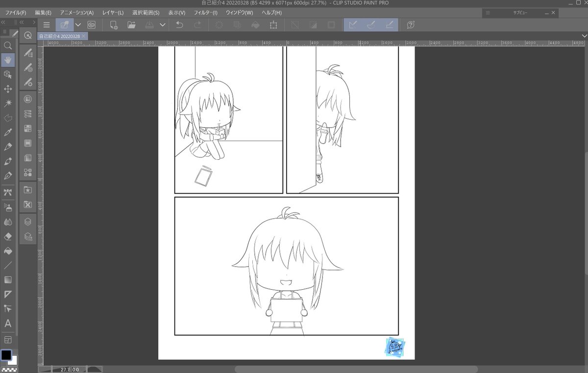588x373 pixels.
Task: Open the ヘルプ(H) menu
Action: point(271,13)
